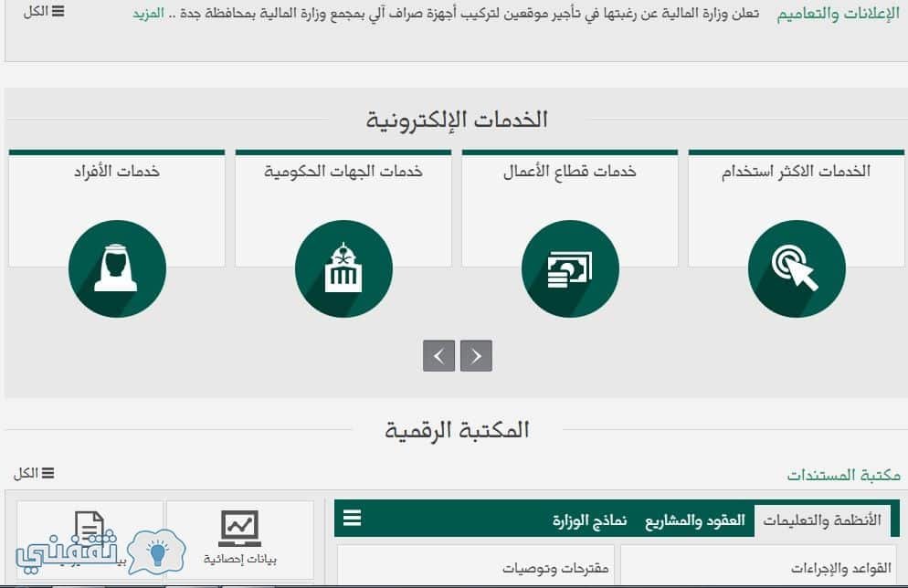Open statistical data (بيانات إحصائية) chart icon
Image resolution: width=908 pixels, height=588 pixels.
click(241, 528)
